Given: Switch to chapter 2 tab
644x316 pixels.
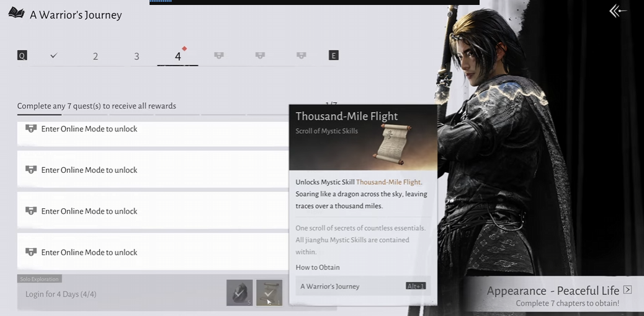Looking at the screenshot, I should [x=96, y=56].
